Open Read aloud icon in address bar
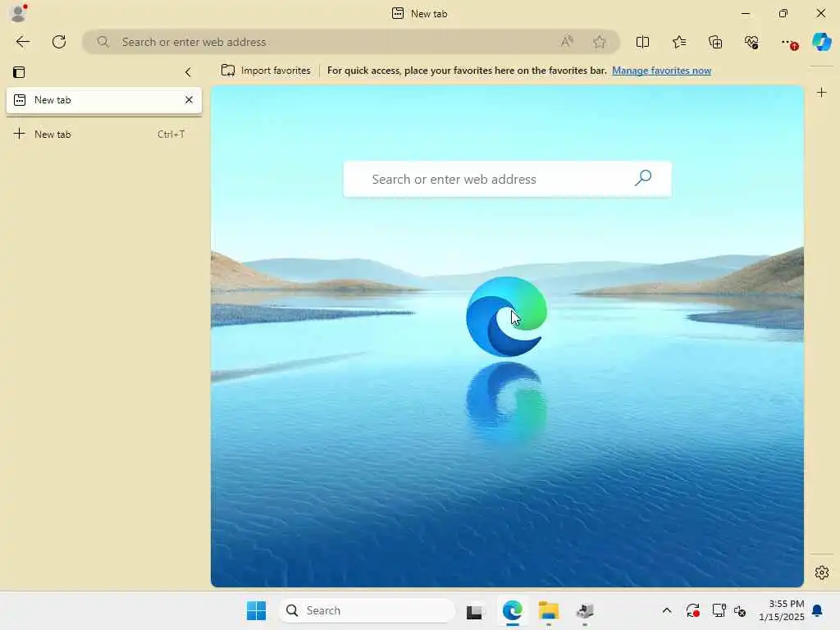Image resolution: width=840 pixels, height=630 pixels. (x=567, y=42)
